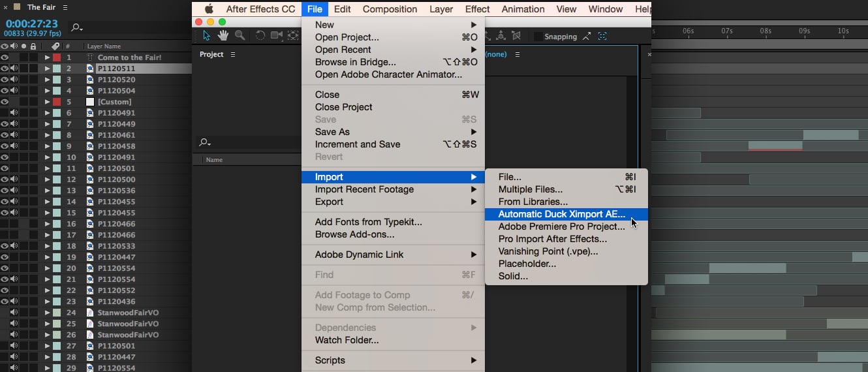868x372 pixels.
Task: Toggle visibility eye of layer 3
Action: [x=5, y=80]
